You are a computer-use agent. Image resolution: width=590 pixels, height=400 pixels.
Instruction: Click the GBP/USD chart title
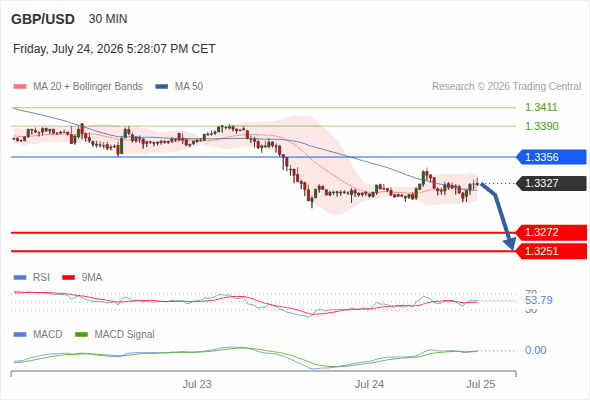43,19
